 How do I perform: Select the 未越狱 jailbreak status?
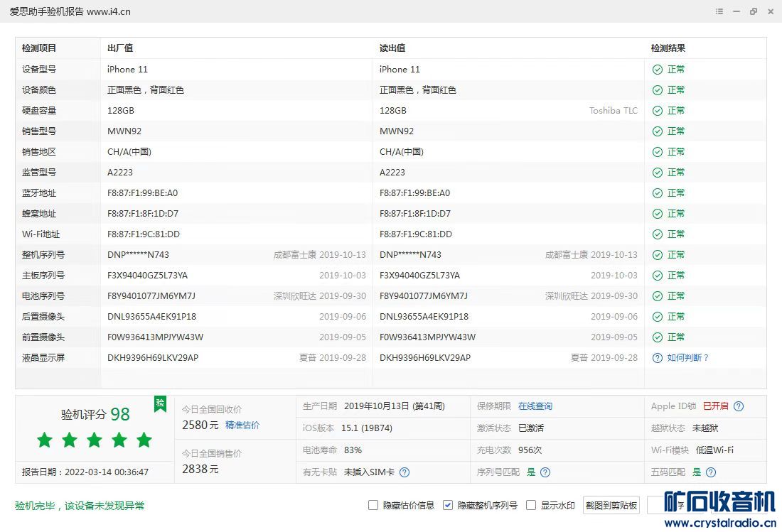(x=705, y=428)
